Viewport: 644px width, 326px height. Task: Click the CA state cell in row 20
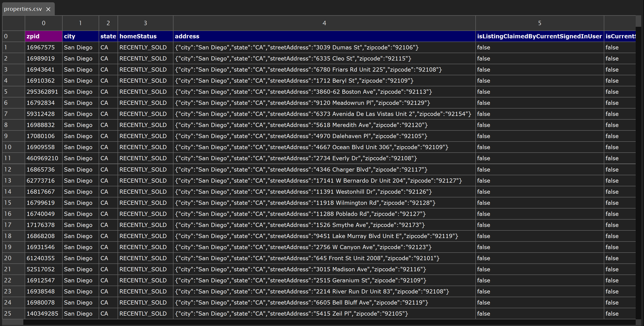108,258
